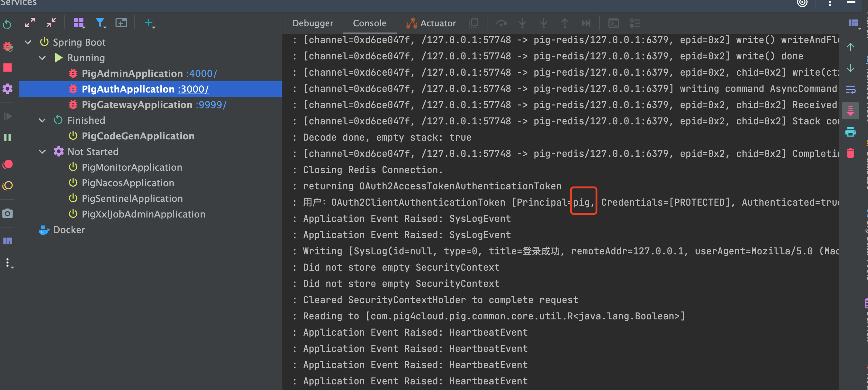Clear console output with trash icon
The height and width of the screenshot is (390, 868).
(x=851, y=153)
